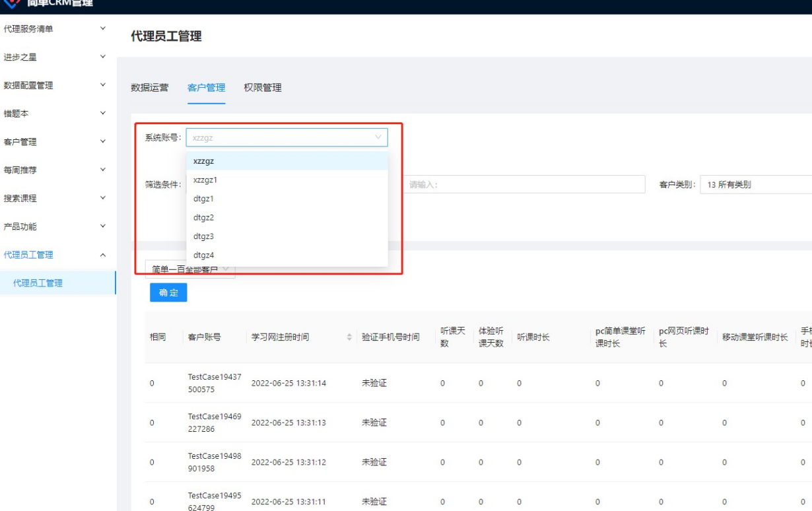This screenshot has height=511, width=812.
Task: Switch to the 权限管理 tab
Action: 263,88
